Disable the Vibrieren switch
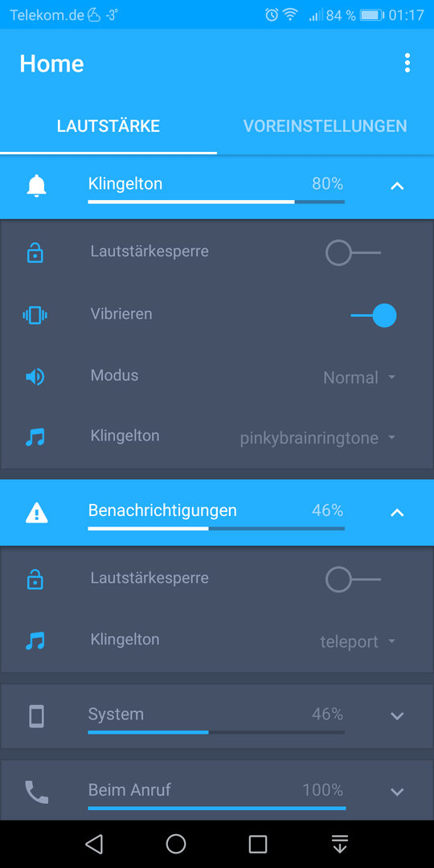Image resolution: width=434 pixels, height=868 pixels. 374,316
